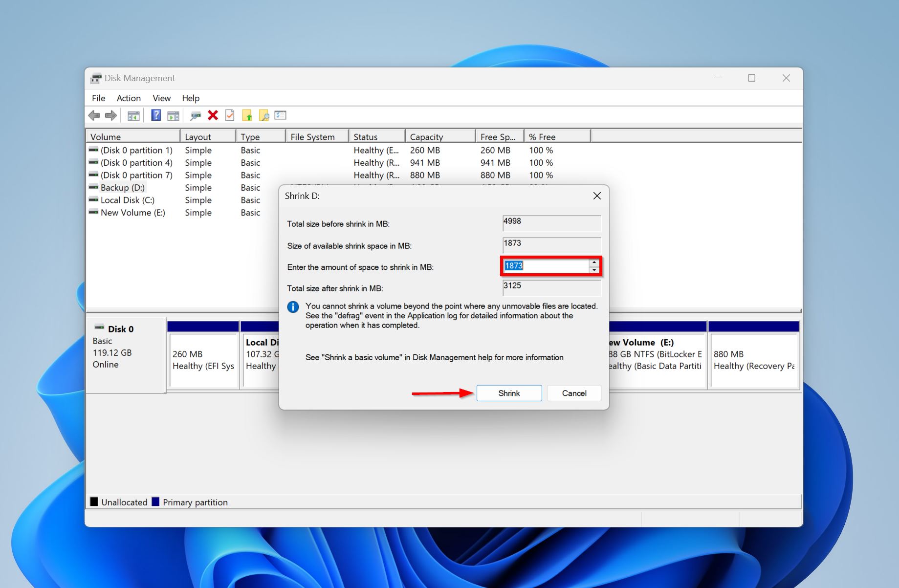Click the folder with magnifier toolbar icon

[264, 116]
